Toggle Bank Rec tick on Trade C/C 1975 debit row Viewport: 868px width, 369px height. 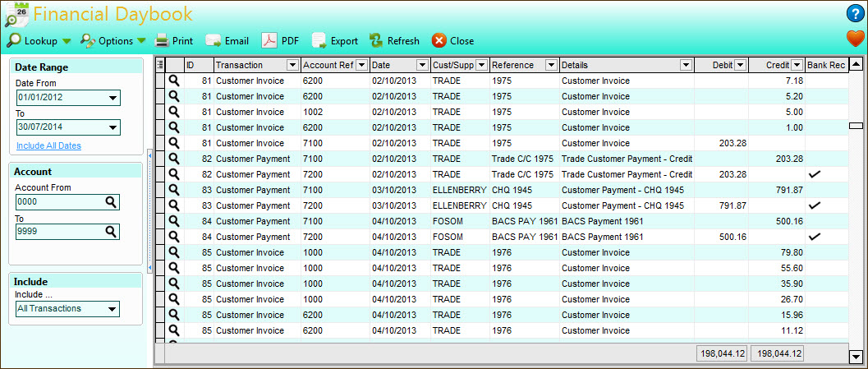(814, 174)
